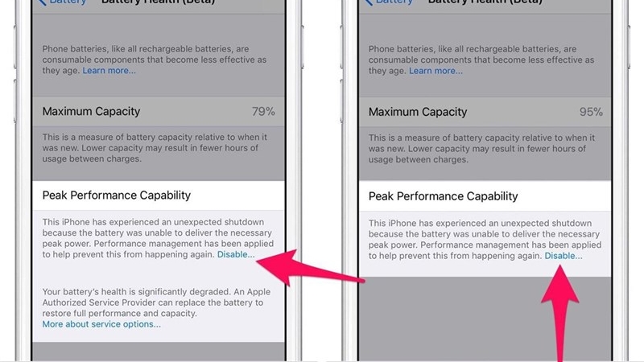Click the battery health significantly degraded message

point(156,302)
